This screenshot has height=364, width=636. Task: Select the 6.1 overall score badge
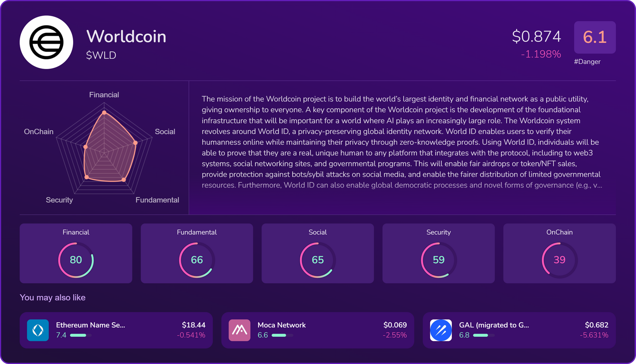(595, 37)
